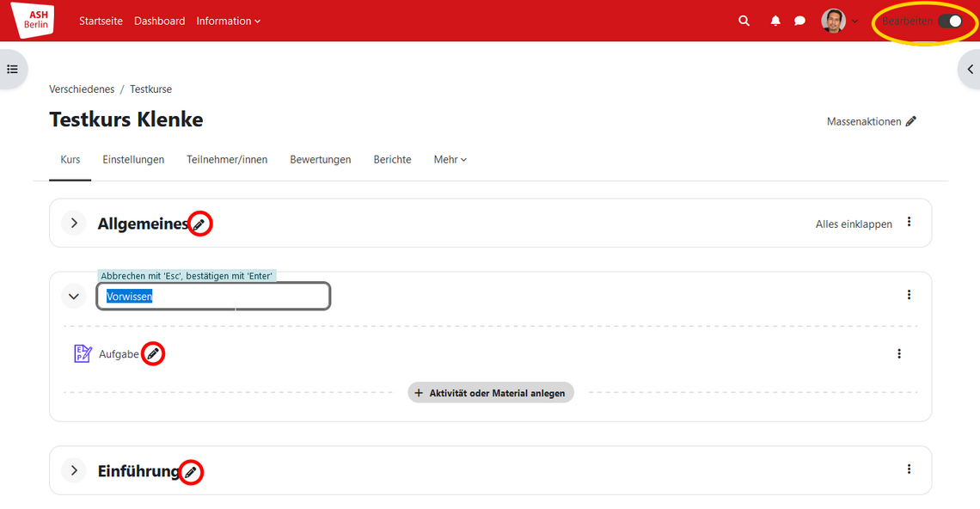Screen dimensions: 980x509
Task: Open the Mehr dropdown tab
Action: [x=450, y=160]
